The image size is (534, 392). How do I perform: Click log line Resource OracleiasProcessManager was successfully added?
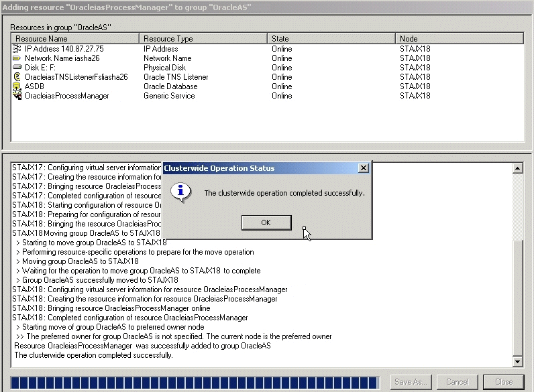(143, 346)
